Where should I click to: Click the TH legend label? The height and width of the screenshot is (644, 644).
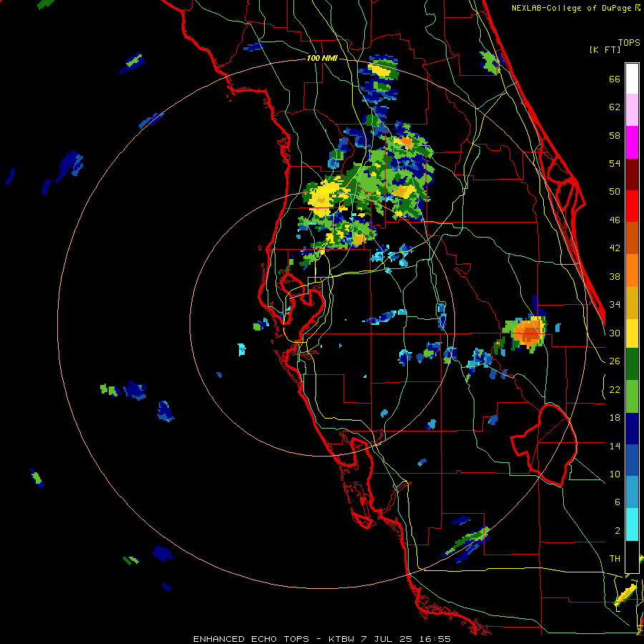point(615,559)
